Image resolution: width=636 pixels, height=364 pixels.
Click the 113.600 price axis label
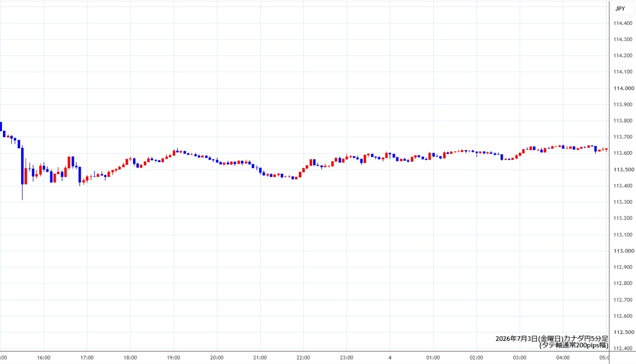[x=622, y=153]
